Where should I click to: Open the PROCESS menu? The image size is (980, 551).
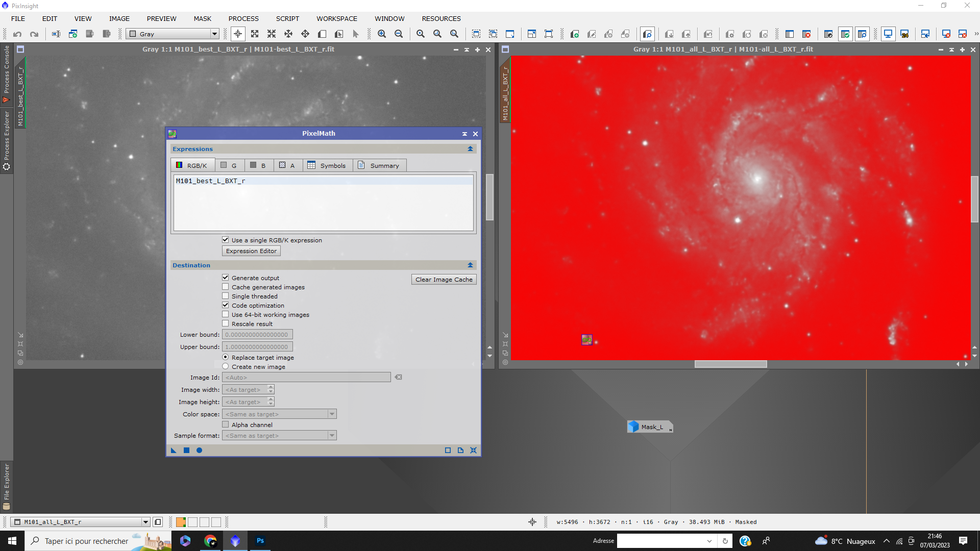(x=243, y=18)
